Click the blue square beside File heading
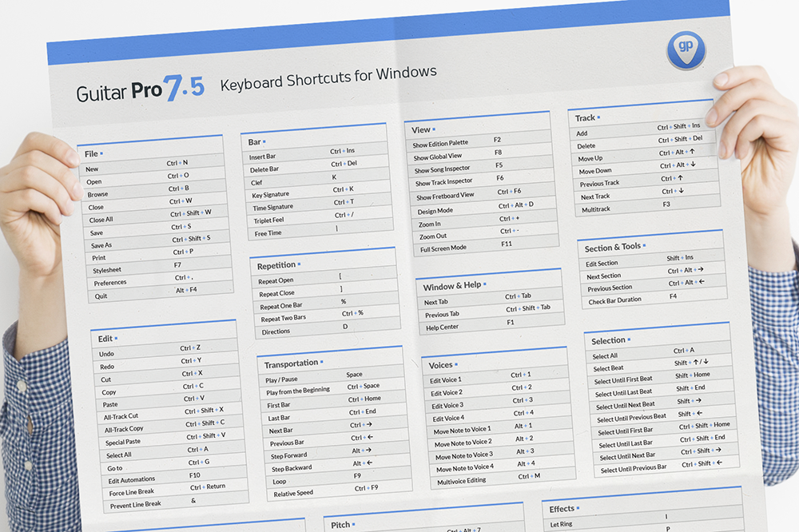 point(101,153)
